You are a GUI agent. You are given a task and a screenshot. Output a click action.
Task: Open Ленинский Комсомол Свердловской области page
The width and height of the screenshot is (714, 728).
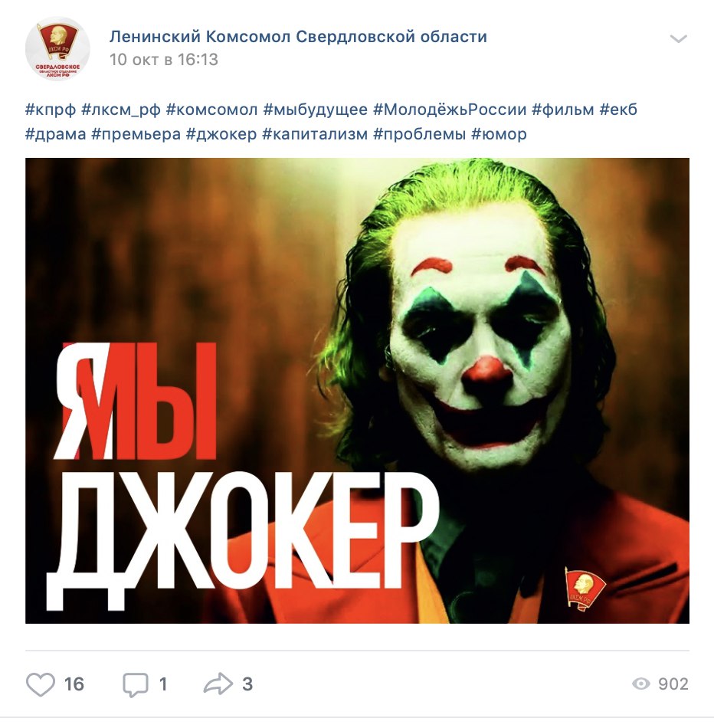point(298,36)
